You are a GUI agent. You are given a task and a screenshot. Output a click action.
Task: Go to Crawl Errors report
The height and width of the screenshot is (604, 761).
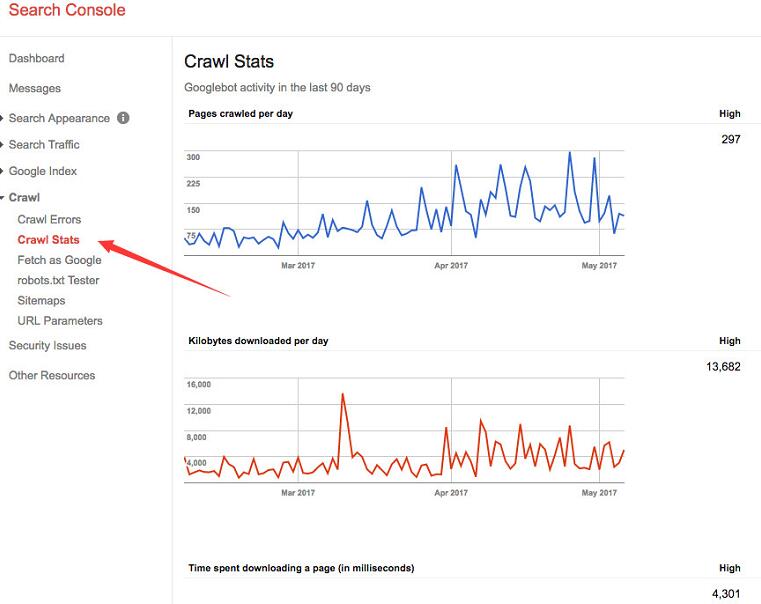[x=49, y=220]
